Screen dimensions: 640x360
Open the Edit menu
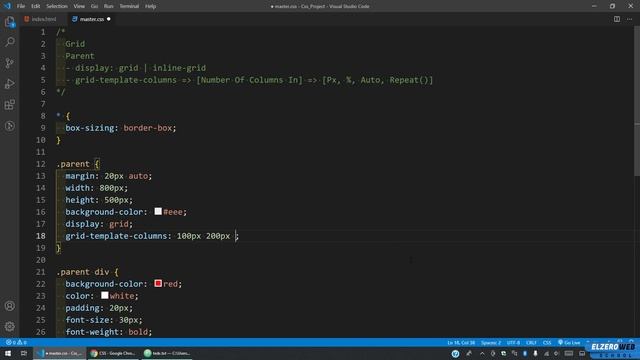point(36,6)
